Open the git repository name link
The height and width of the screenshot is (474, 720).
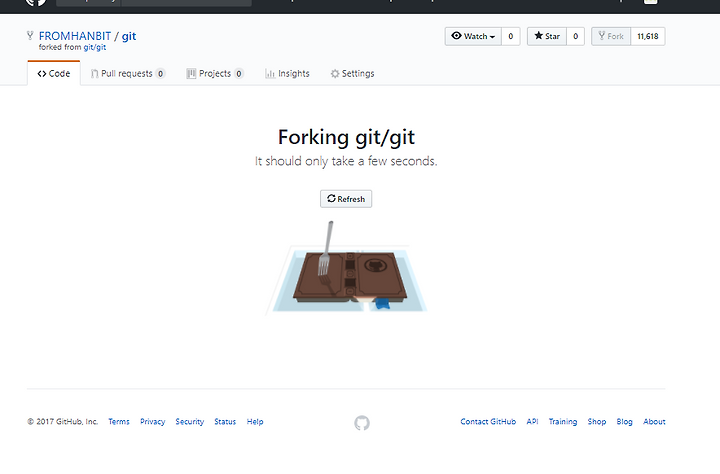click(x=129, y=36)
